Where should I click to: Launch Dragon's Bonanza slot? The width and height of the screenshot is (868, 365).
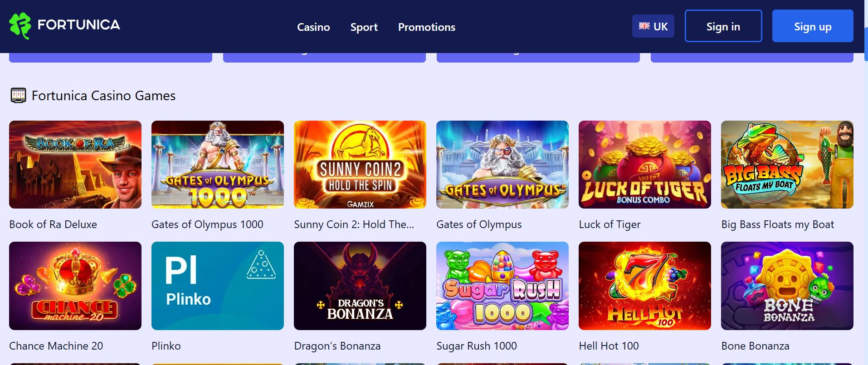coord(360,286)
